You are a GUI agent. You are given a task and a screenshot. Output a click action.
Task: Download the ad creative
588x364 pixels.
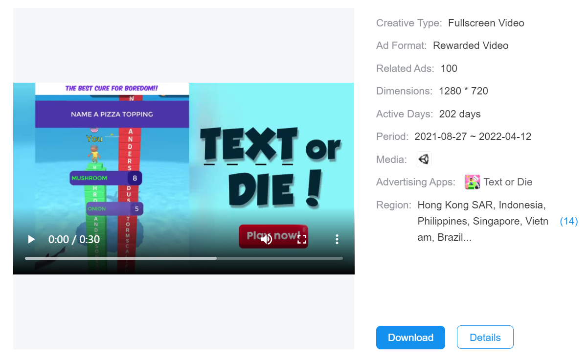[410, 338]
